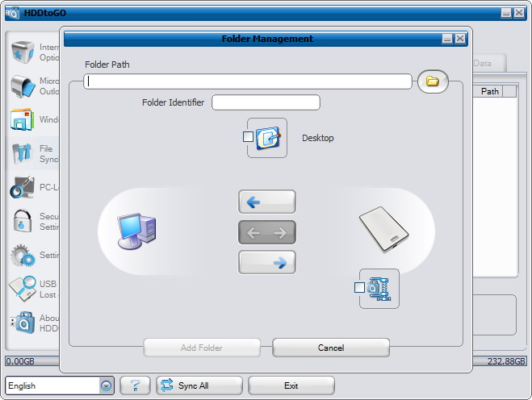The width and height of the screenshot is (532, 400).
Task: Click into the Folder Identifier field
Action: (266, 102)
